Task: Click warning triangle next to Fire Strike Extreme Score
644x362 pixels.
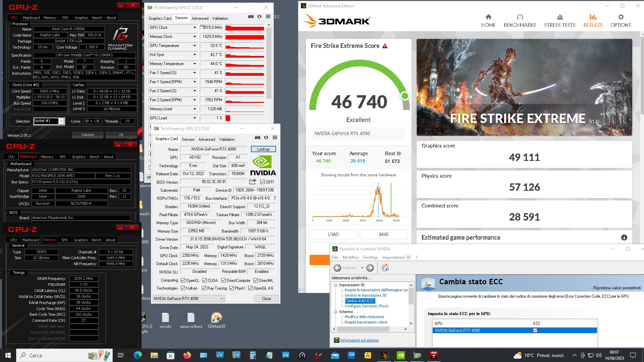Action: [x=385, y=46]
